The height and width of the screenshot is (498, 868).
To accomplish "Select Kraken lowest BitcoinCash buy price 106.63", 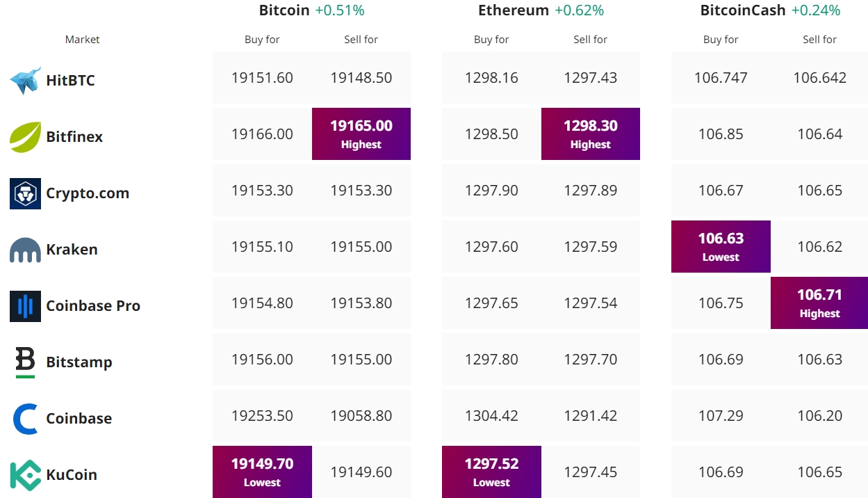I will coord(721,247).
